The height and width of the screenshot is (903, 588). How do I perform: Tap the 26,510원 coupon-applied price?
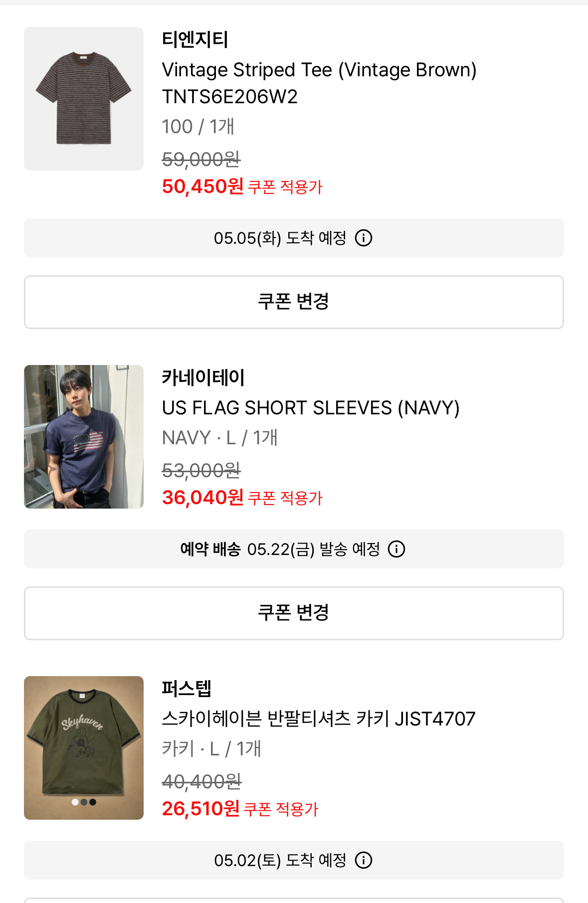click(200, 809)
